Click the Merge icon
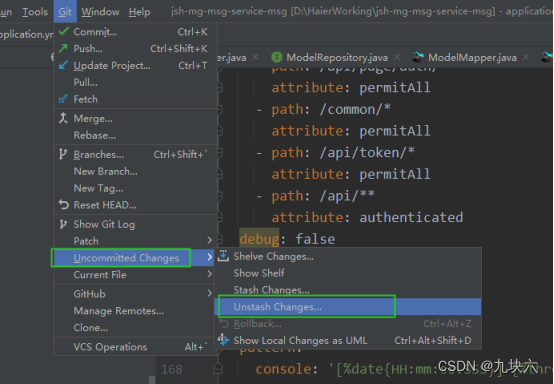Screen dimensions: 554x384 click(63, 118)
